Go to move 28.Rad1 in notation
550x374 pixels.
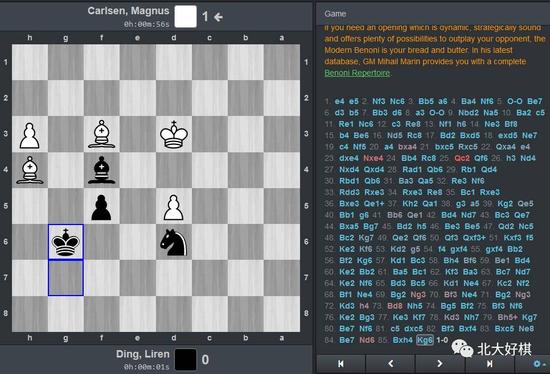click(412, 169)
